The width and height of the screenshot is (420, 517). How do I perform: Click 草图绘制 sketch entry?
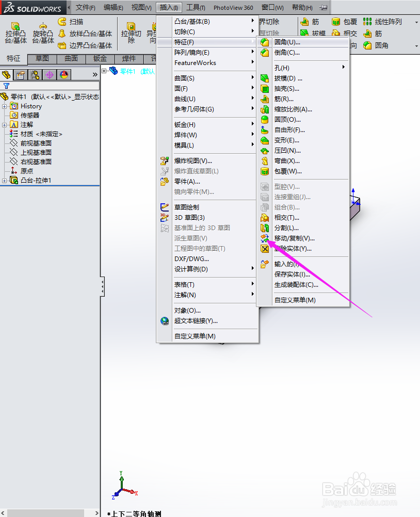207,207
